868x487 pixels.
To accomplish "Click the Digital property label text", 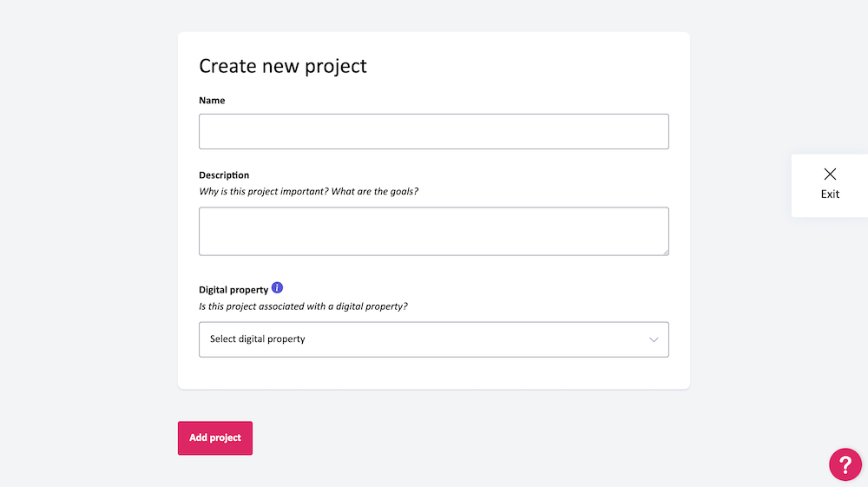I will 233,289.
